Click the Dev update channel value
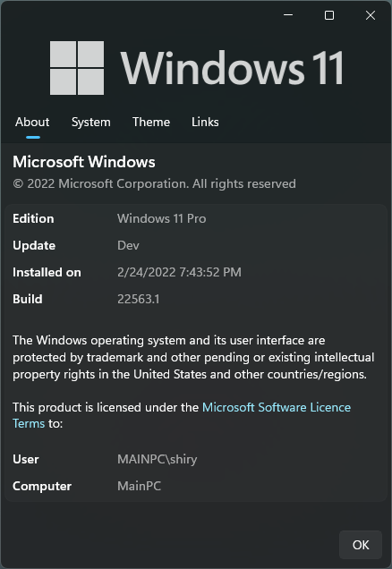Viewport: 392px width, 569px height. click(x=128, y=245)
